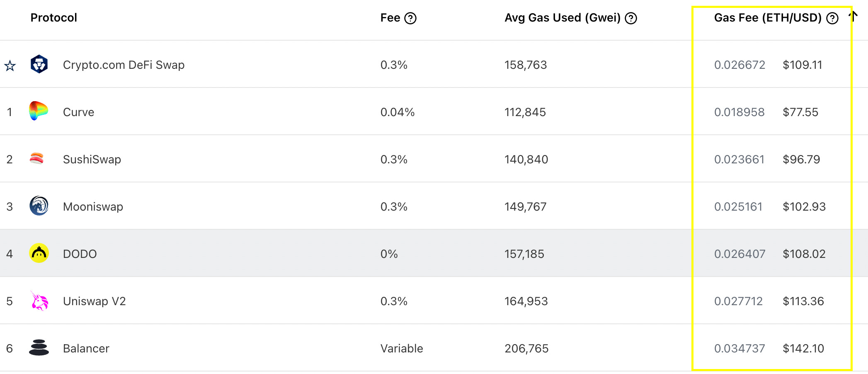Select the 0% fee cell for DODO

[389, 254]
